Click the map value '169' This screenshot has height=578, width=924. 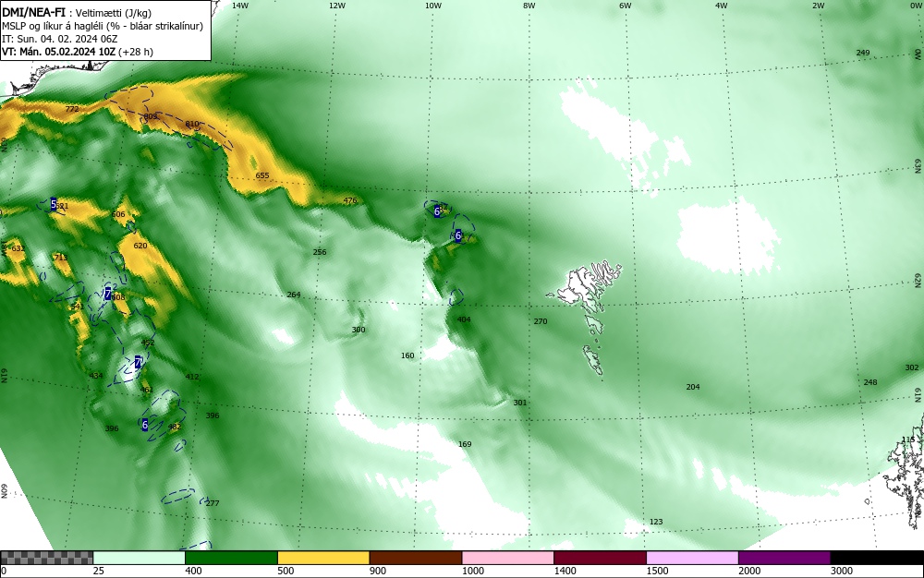pyautogui.click(x=465, y=444)
